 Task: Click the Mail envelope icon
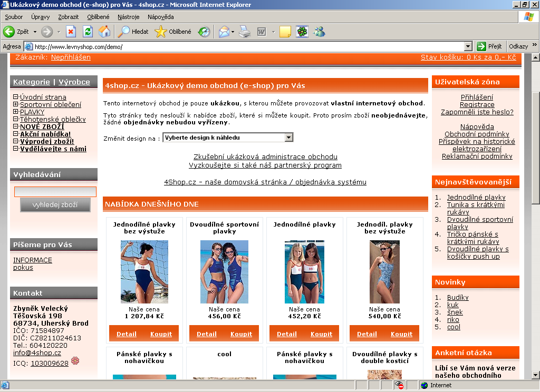[x=224, y=32]
